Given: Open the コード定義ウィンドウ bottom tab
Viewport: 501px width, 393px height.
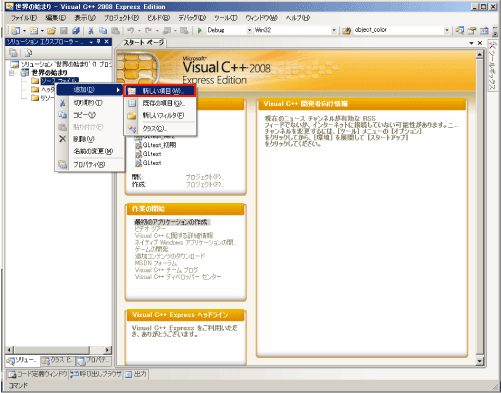Looking at the screenshot, I should [37, 374].
